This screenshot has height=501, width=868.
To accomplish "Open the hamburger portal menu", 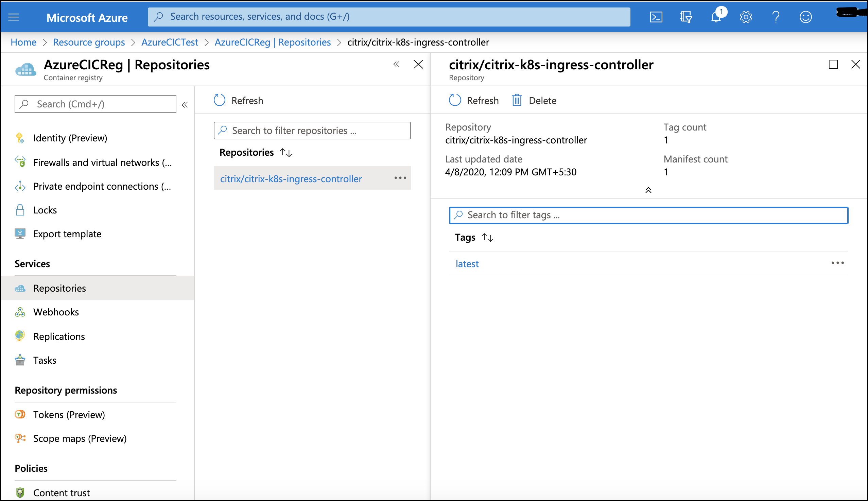I will [x=14, y=17].
